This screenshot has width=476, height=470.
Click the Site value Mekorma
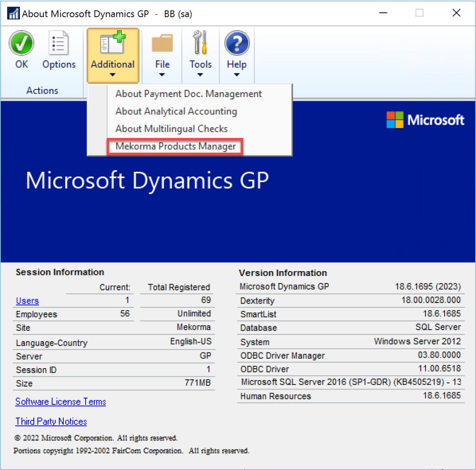coord(194,327)
